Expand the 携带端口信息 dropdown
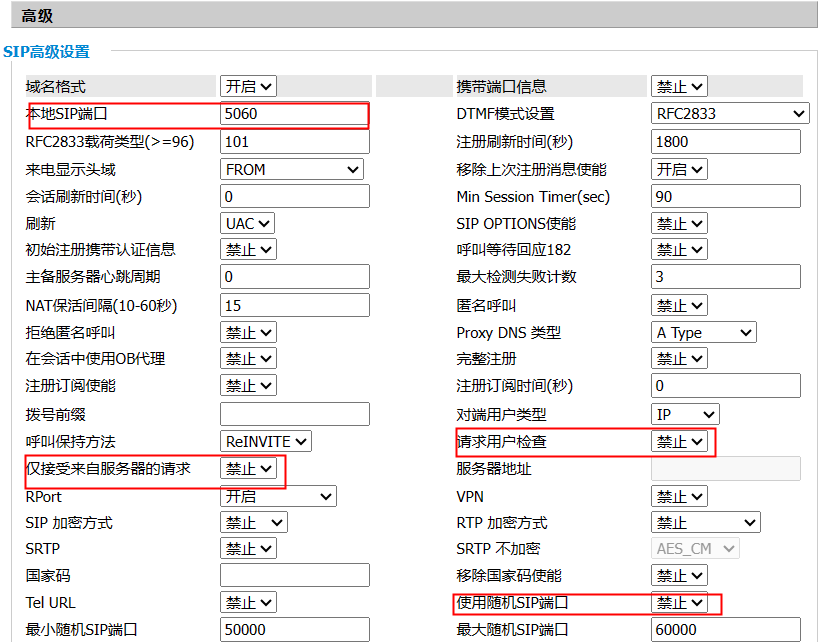The image size is (818, 642). tap(679, 87)
